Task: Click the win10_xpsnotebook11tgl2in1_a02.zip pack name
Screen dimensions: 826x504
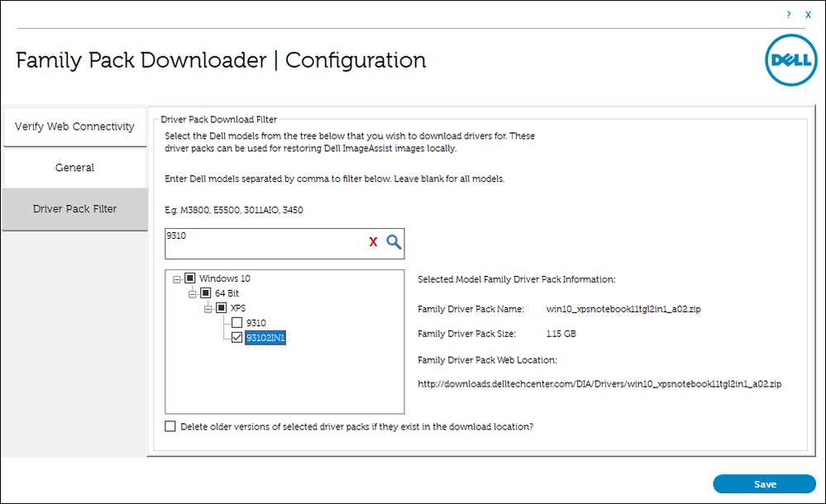Action: pyautogui.click(x=623, y=309)
